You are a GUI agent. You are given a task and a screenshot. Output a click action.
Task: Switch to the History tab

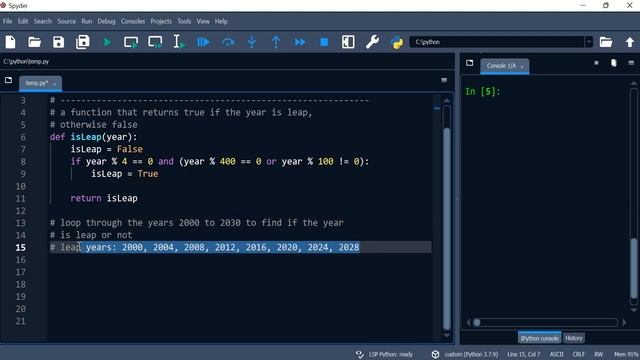(573, 338)
